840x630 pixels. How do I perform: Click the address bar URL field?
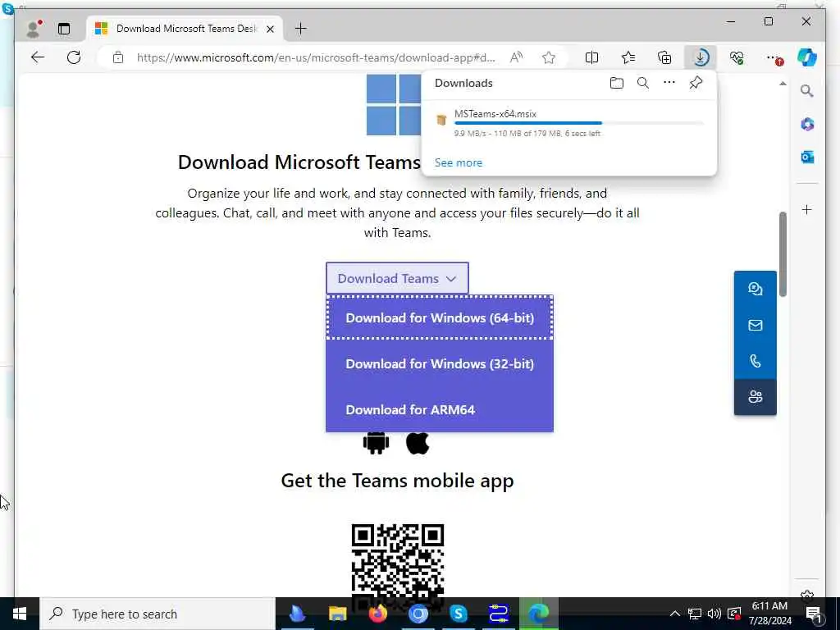pos(316,57)
